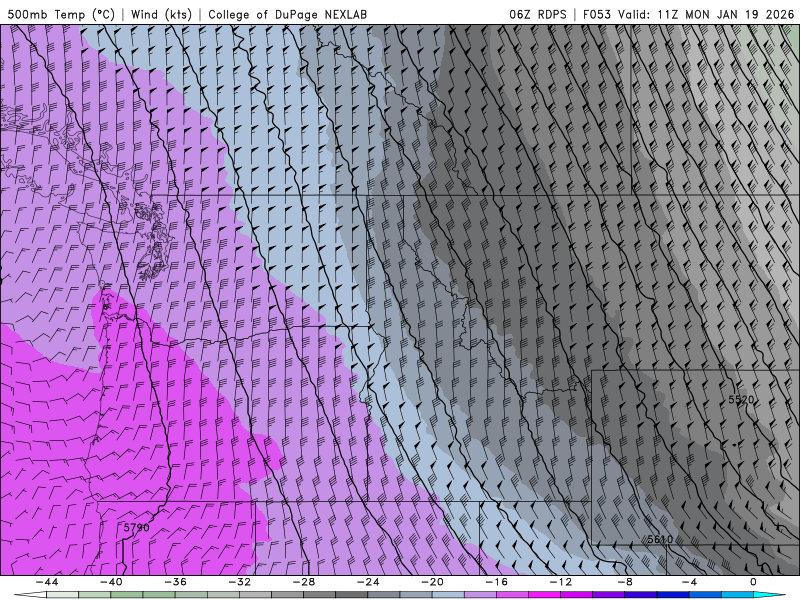Viewport: 800px width, 600px height.
Task: Click the bright magenta swatch right of -14
Action: pos(544,595)
